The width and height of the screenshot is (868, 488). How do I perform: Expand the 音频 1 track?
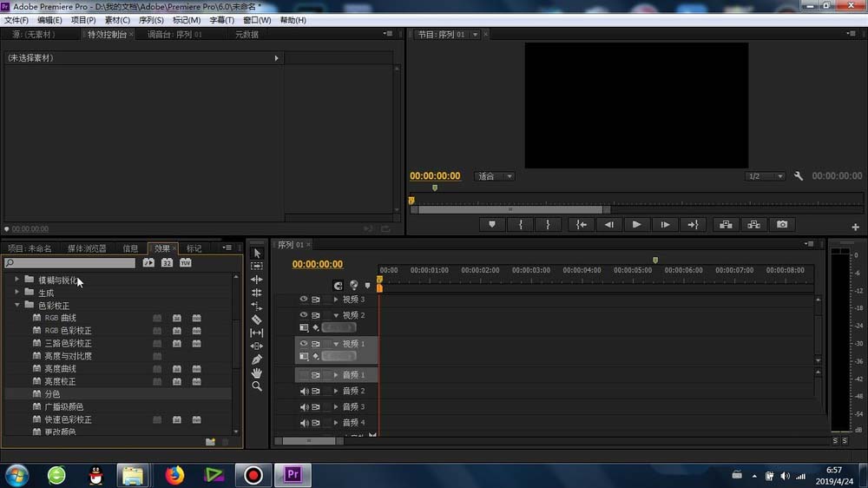click(x=335, y=375)
